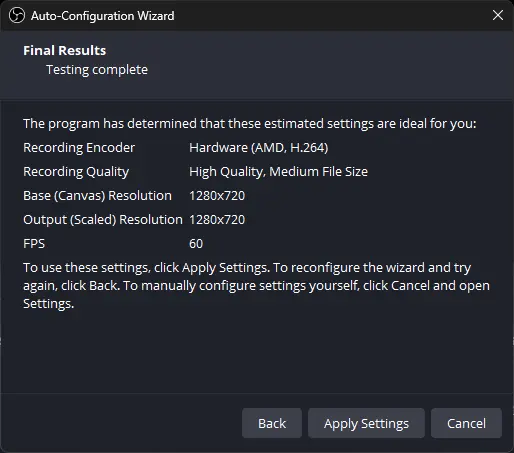Select the 'Hardware (AMD, H.264)' value
Viewport: 514px width, 453px height.
259,147
